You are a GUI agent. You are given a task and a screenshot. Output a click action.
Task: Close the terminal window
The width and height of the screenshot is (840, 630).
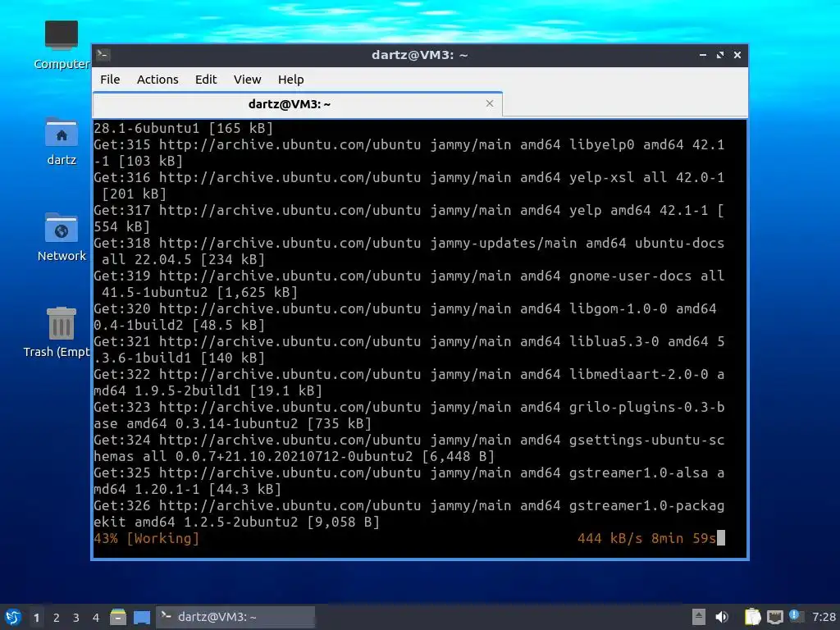[x=737, y=55]
